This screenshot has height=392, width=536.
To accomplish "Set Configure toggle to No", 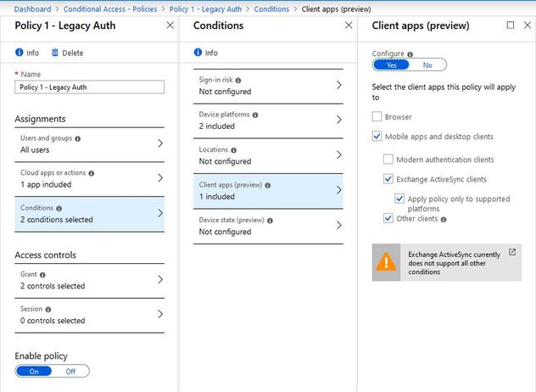I will tap(427, 64).
